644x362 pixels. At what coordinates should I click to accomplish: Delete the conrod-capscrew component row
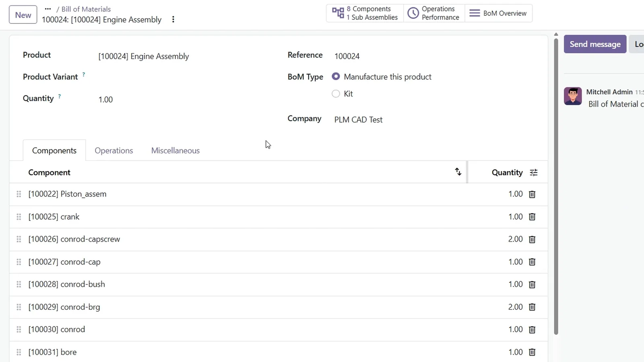point(532,239)
